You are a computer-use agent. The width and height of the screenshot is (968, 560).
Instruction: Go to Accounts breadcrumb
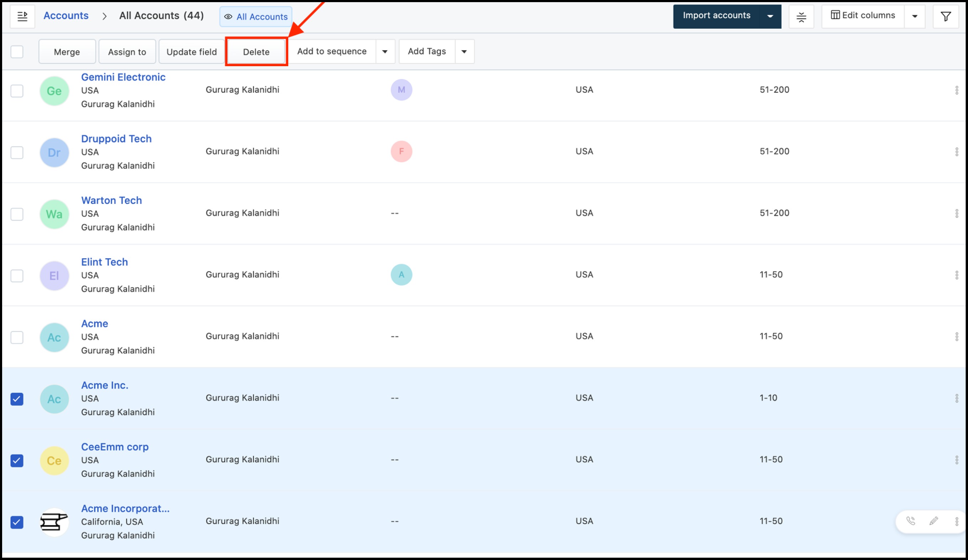66,16
